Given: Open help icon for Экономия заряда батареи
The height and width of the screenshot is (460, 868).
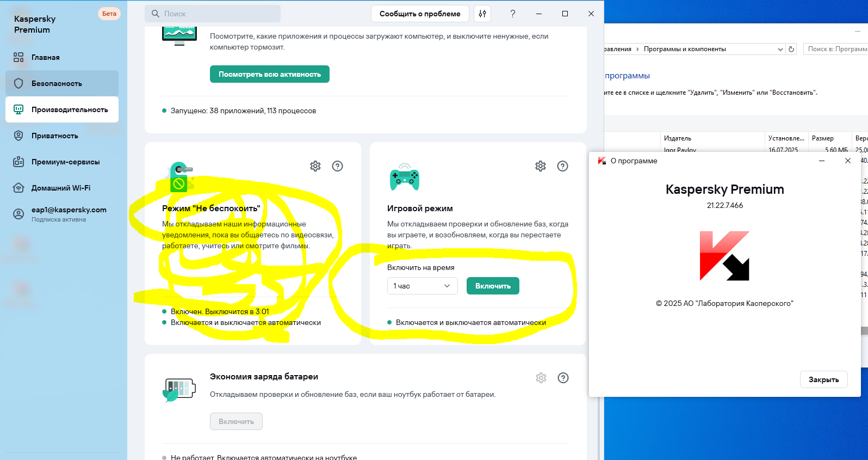Looking at the screenshot, I should [563, 378].
